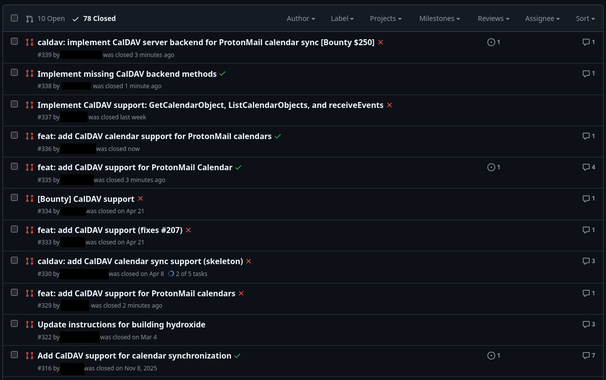Open PR feat: add CalDAV support (fixes #207)
Screen dimensions: 606x380
point(110,230)
